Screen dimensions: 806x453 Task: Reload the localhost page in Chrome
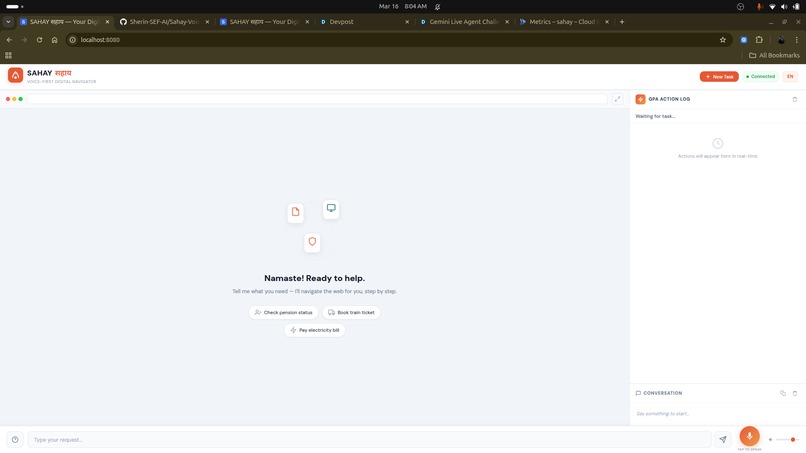point(39,40)
